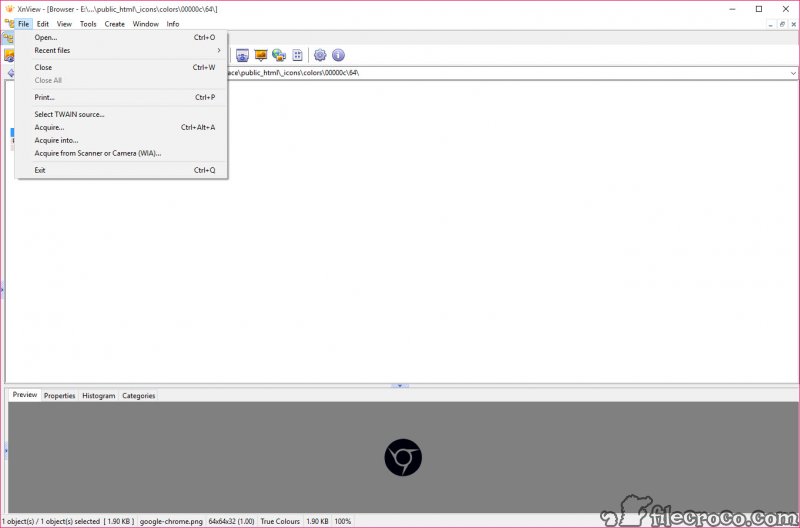This screenshot has width=800, height=528.
Task: Click the File menu title
Action: [23, 24]
